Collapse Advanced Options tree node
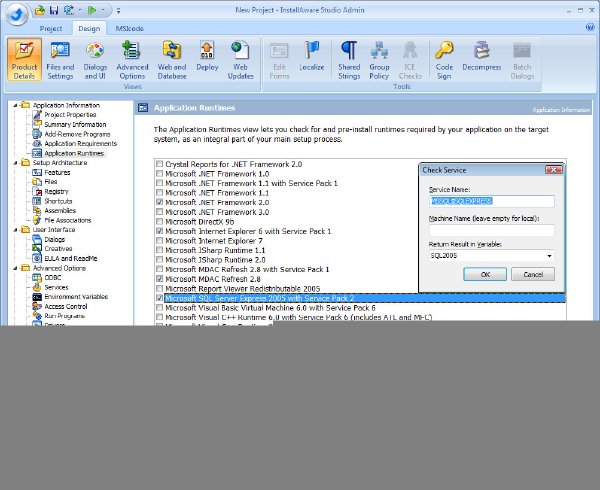 coord(15,268)
